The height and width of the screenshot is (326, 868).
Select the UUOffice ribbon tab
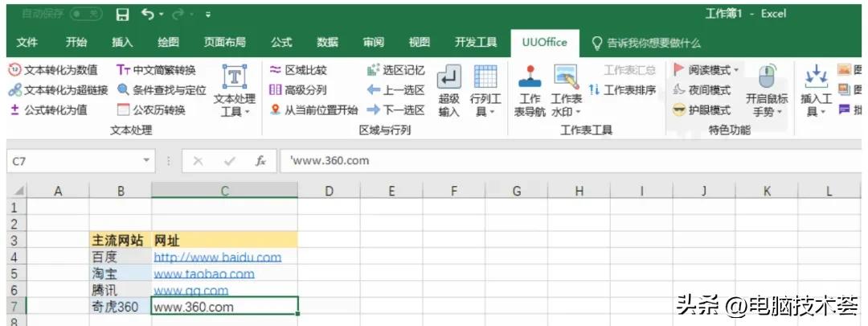(545, 43)
